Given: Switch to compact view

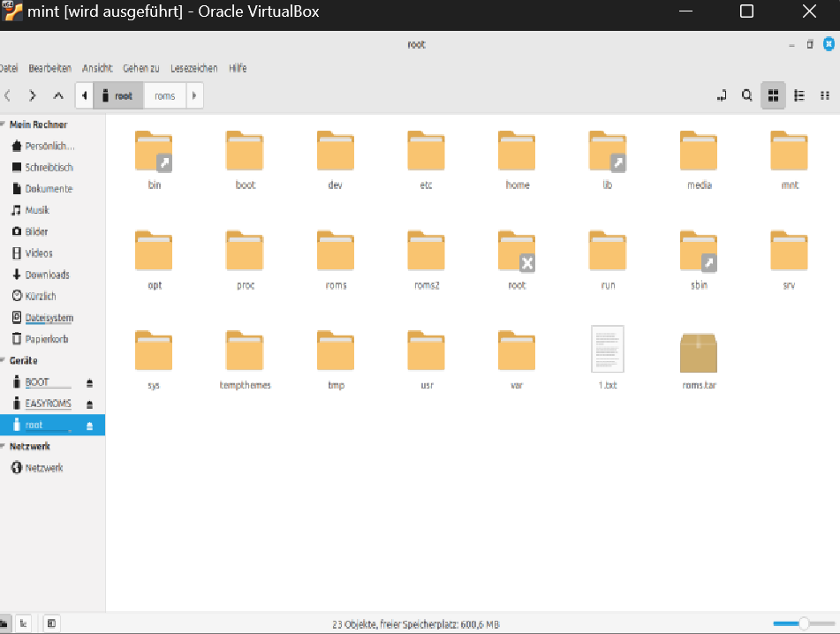Looking at the screenshot, I should point(825,95).
